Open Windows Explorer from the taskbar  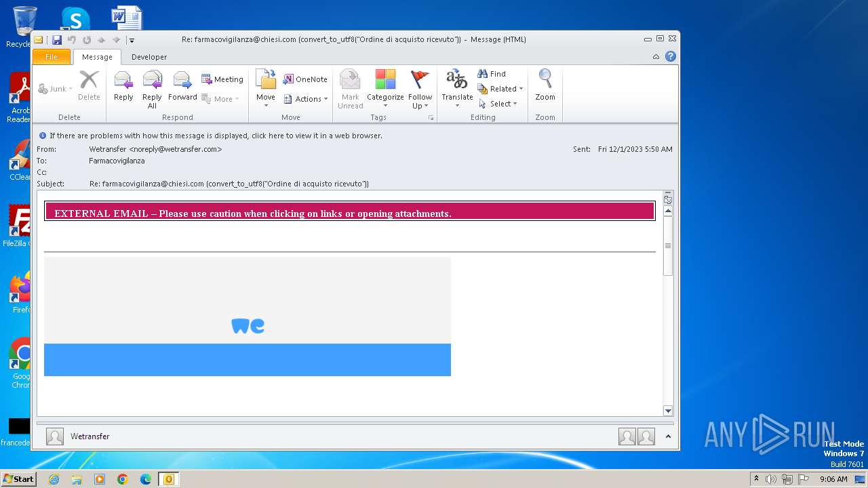click(77, 479)
